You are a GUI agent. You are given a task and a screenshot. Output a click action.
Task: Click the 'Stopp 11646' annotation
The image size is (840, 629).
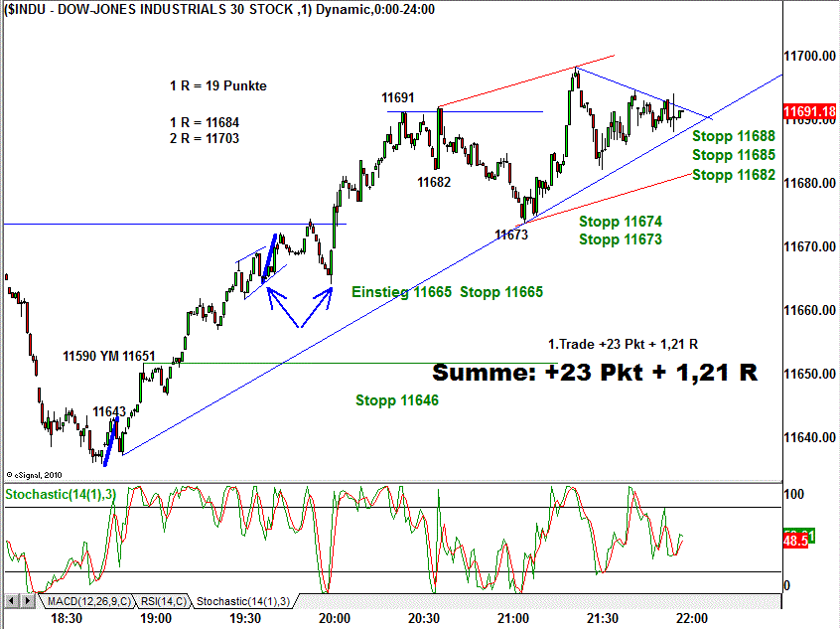point(397,400)
